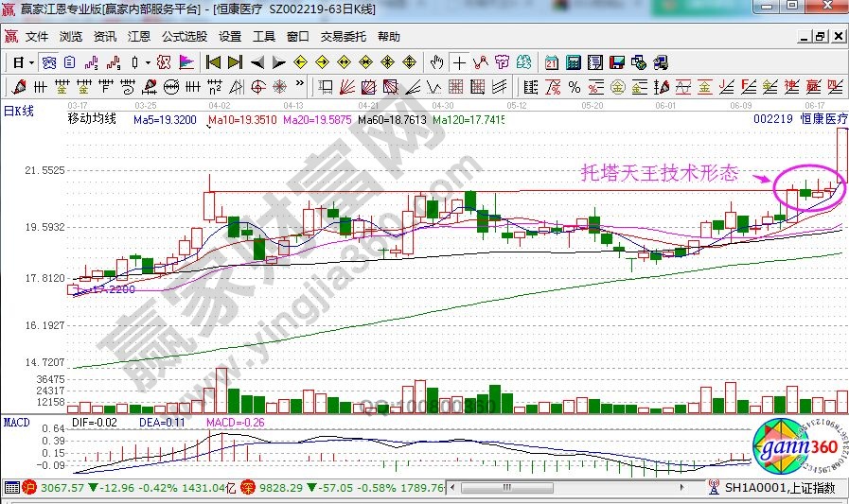Click the MACD indicator label
This screenshot has width=849, height=504.
[x=17, y=422]
